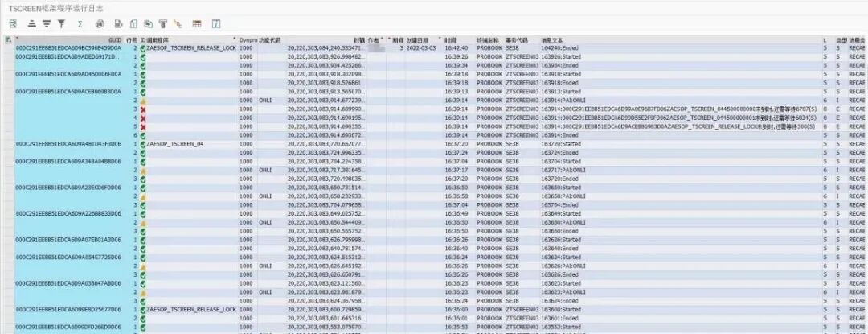Click green status icon on line 6
The image size is (868, 334).
coord(143,135)
